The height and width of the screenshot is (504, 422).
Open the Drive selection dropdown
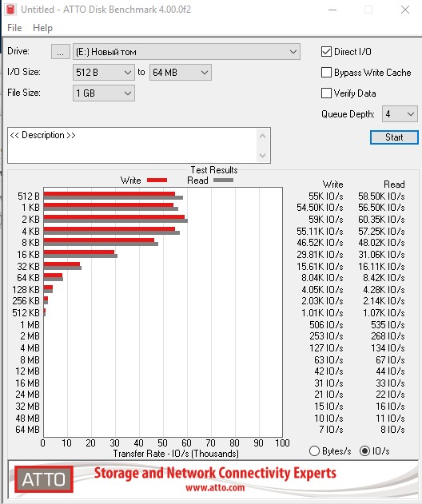click(186, 52)
